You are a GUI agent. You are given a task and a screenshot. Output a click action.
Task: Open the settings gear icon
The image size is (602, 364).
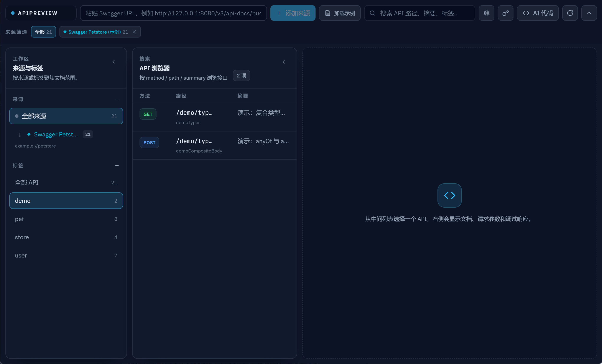(486, 13)
